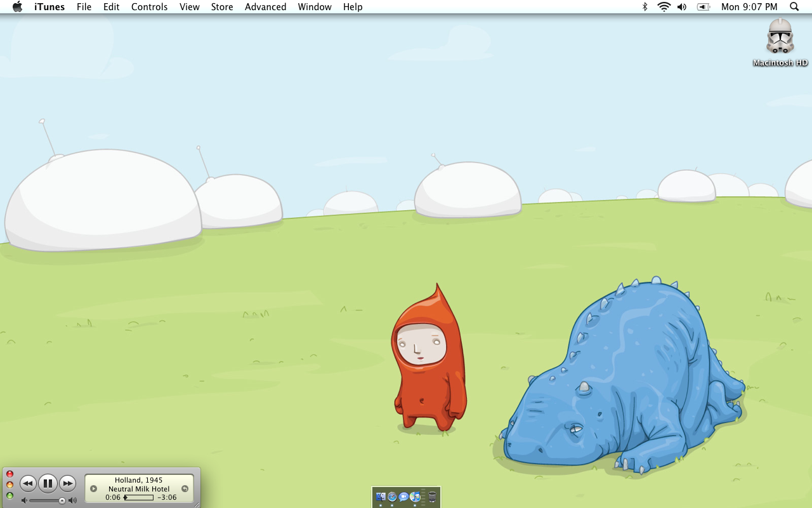Skip back to the previous track
The height and width of the screenshot is (508, 812).
click(28, 483)
